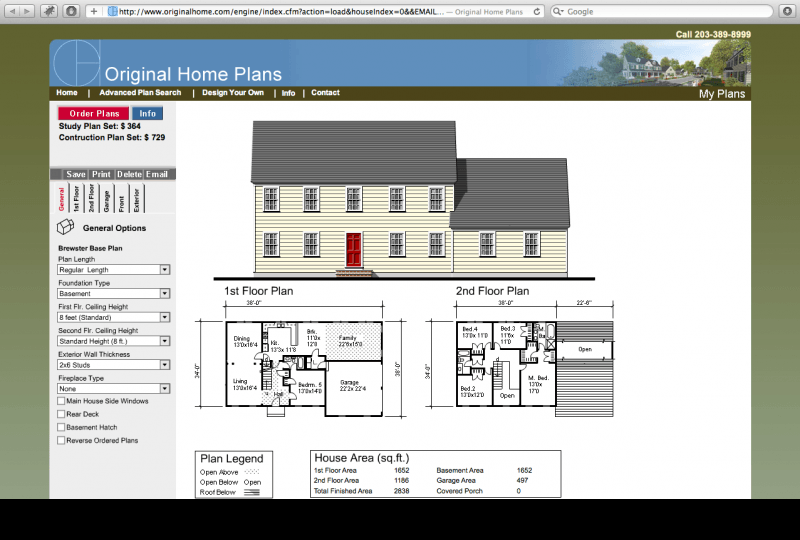The width and height of the screenshot is (800, 540).
Task: Click 'Contruction Plan Set: $ 729' text
Action: (112, 137)
